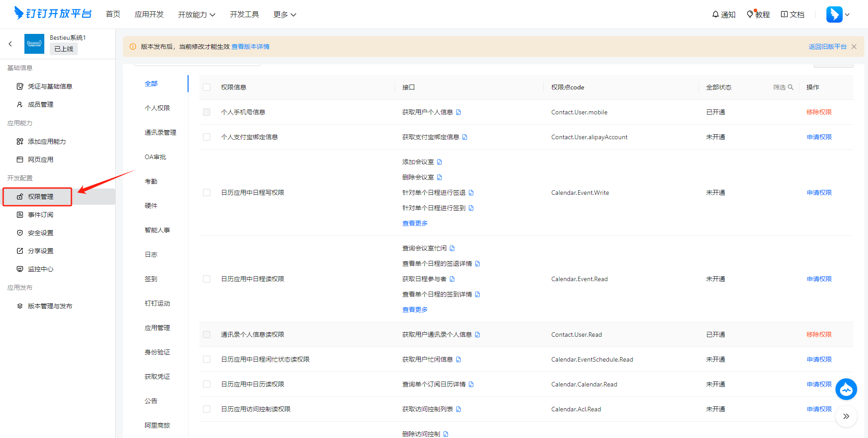The image size is (868, 438).
Task: Open document icon next to 获取用户个人信息
Action: [458, 113]
